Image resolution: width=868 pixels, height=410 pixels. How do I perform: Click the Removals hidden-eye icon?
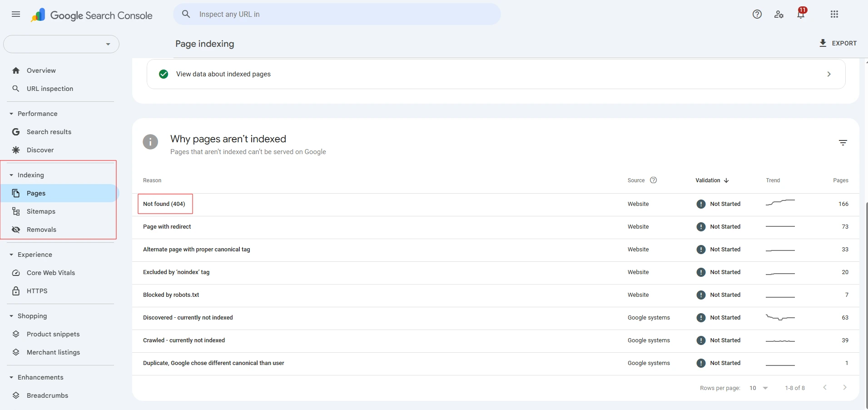[x=16, y=230]
